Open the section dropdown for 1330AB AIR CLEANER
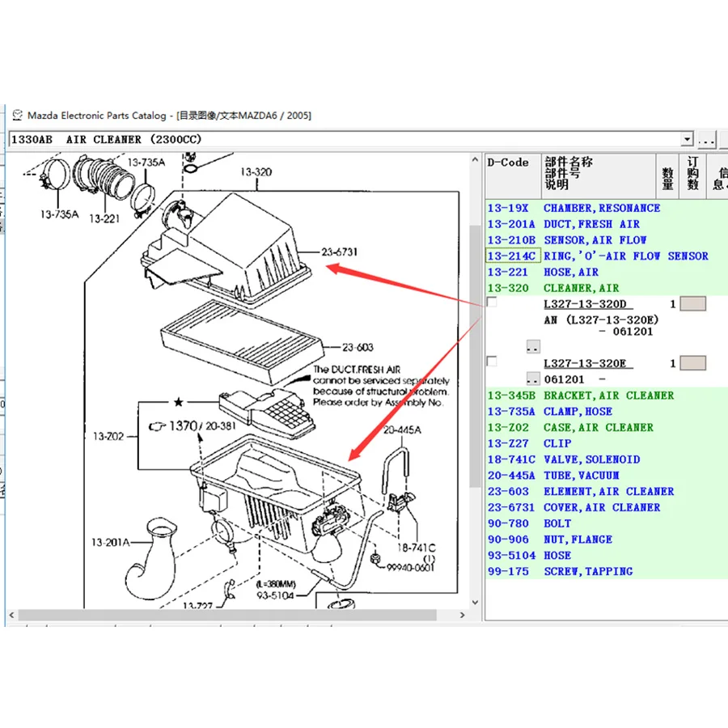 point(687,139)
